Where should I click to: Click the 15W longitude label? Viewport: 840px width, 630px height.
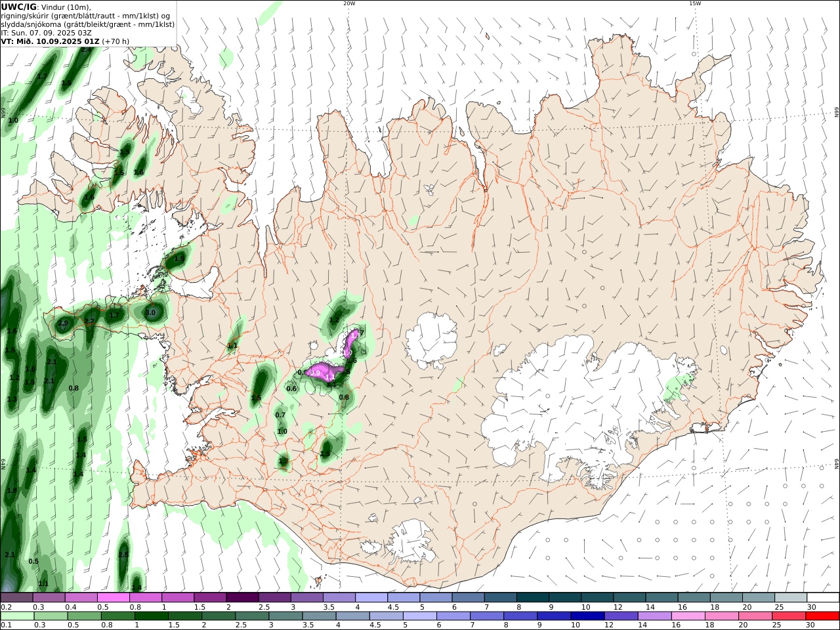click(695, 3)
